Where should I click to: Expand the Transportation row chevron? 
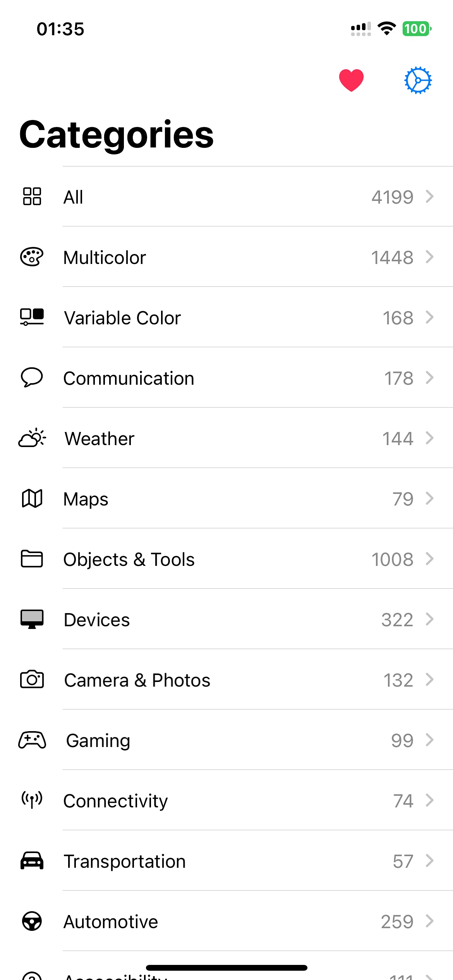[x=429, y=861]
